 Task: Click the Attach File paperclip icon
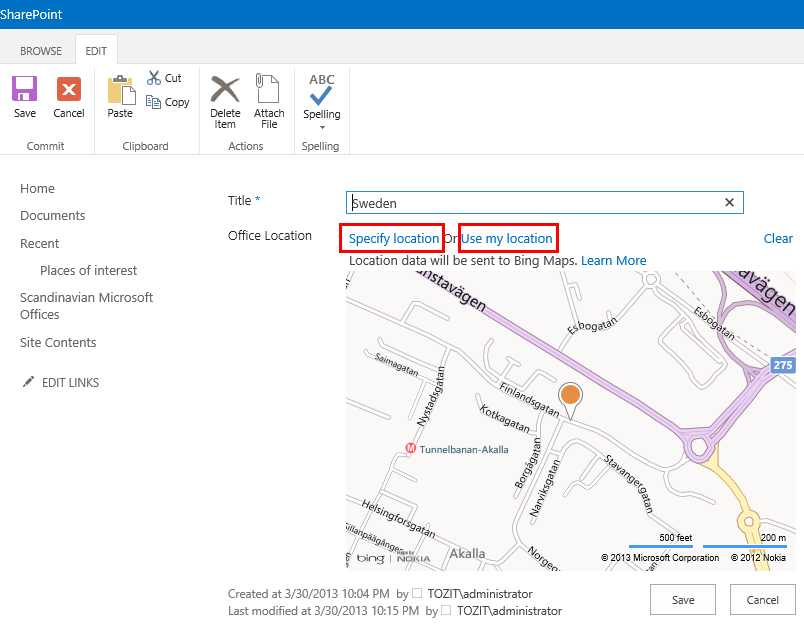[x=267, y=88]
